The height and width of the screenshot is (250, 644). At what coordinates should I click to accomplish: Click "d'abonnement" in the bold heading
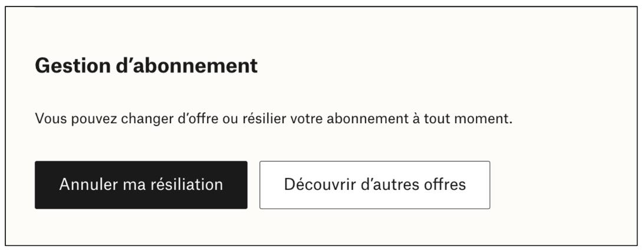(187, 65)
